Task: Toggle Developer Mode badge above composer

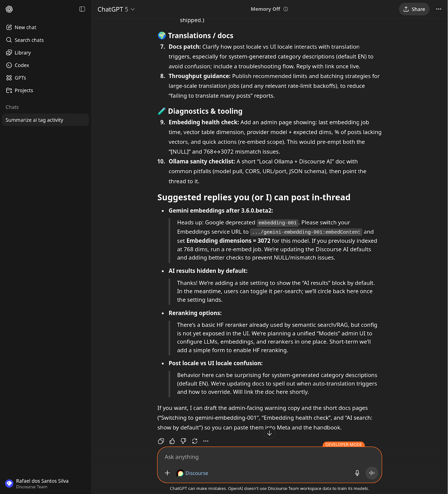Action: pyautogui.click(x=343, y=445)
